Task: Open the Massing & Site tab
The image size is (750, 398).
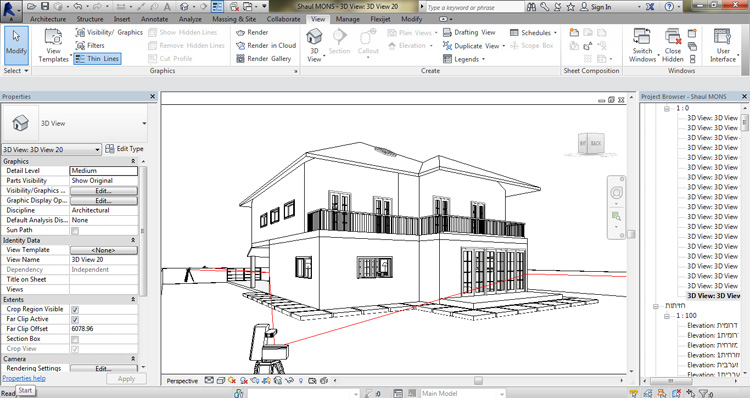Action: pos(234,19)
